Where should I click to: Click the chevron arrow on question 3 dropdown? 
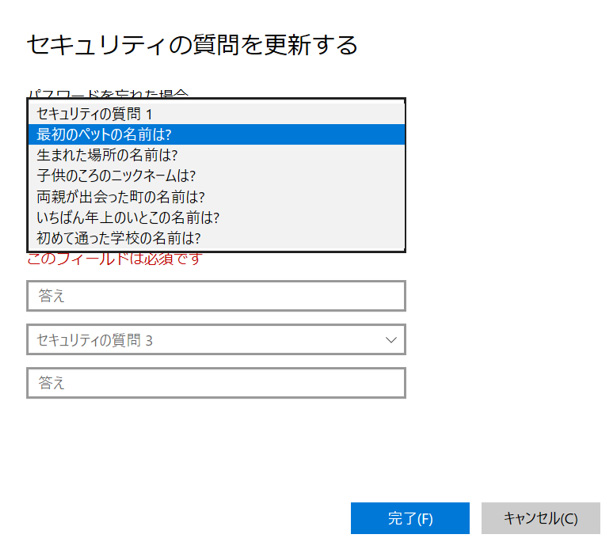[390, 340]
